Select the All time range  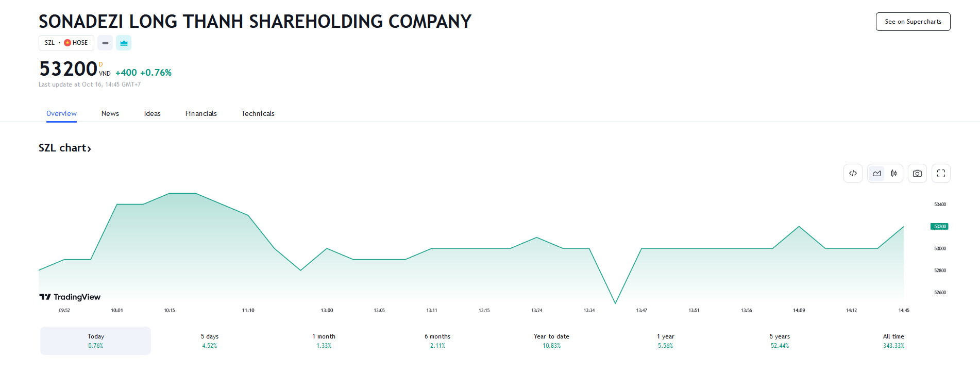tap(893, 341)
